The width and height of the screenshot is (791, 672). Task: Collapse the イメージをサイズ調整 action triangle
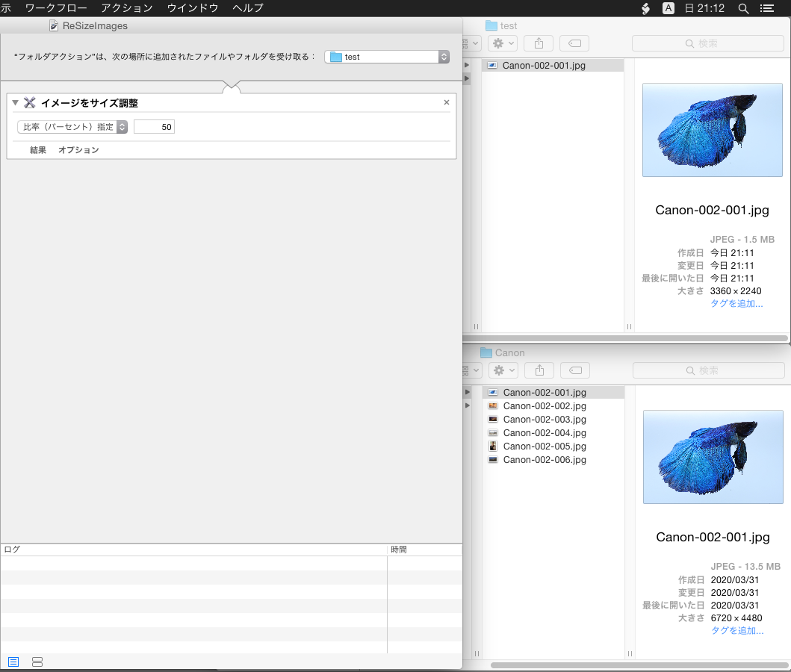click(x=15, y=103)
